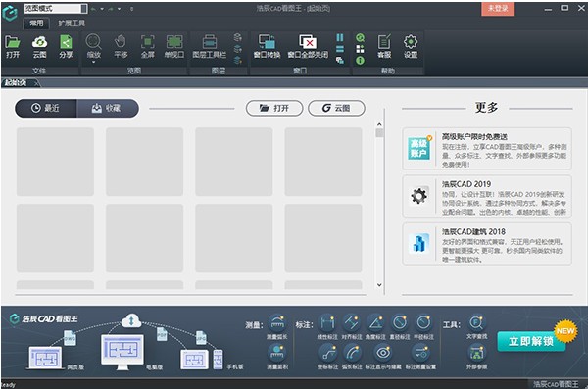Expand the 缩放 zoom dropdown arrow
This screenshot has height=389, width=588.
pyautogui.click(x=93, y=62)
